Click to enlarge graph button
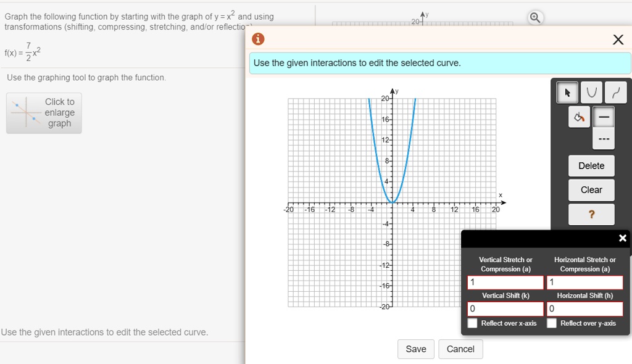 [x=44, y=113]
